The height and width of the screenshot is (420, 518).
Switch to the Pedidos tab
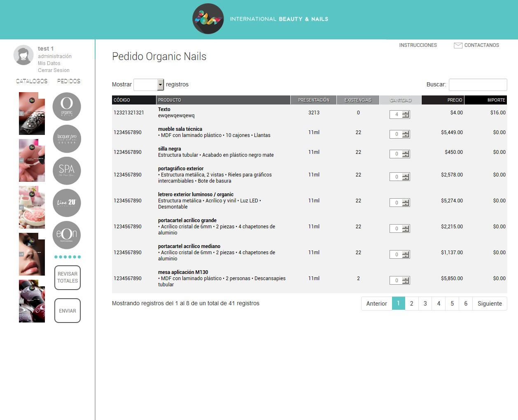pyautogui.click(x=69, y=81)
